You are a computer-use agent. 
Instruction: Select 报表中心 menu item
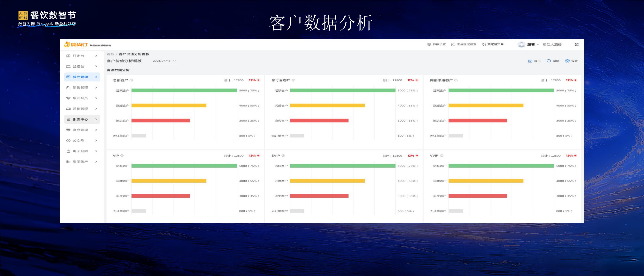[x=82, y=119]
